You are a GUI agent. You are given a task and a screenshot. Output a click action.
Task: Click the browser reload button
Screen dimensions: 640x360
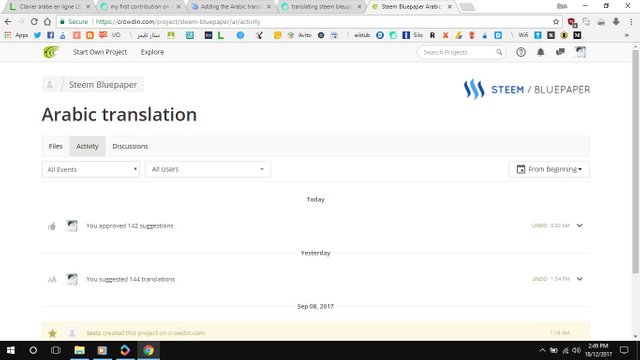pyautogui.click(x=34, y=22)
